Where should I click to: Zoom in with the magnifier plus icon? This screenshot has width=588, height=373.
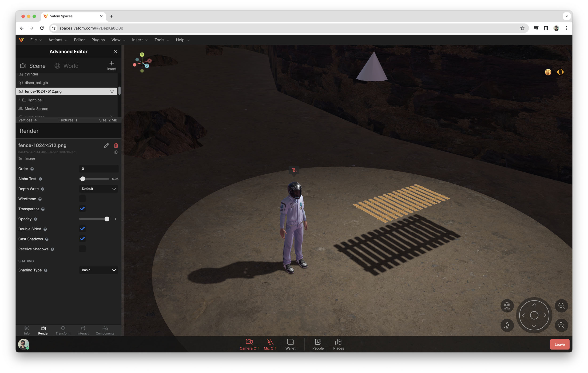pos(561,306)
